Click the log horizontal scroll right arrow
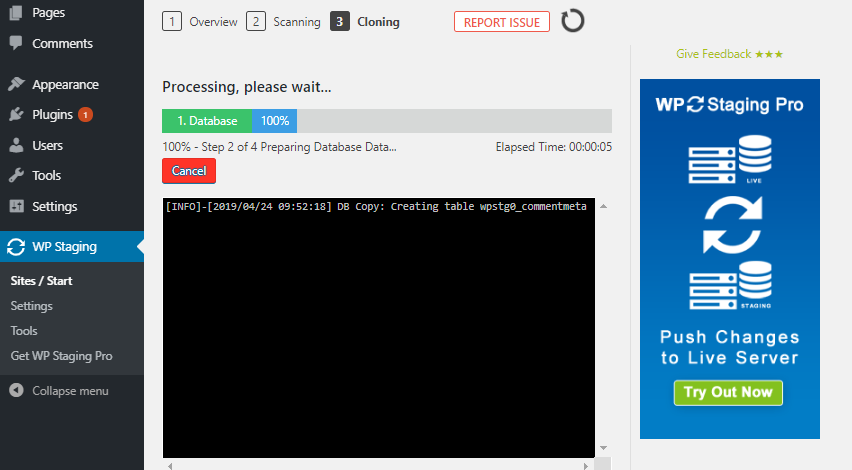This screenshot has width=852, height=470. pyautogui.click(x=586, y=466)
